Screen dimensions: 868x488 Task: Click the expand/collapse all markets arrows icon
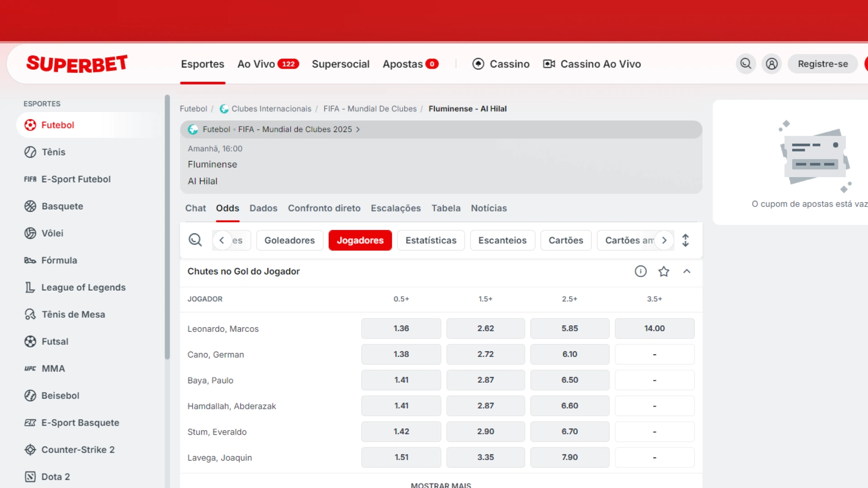coord(685,240)
